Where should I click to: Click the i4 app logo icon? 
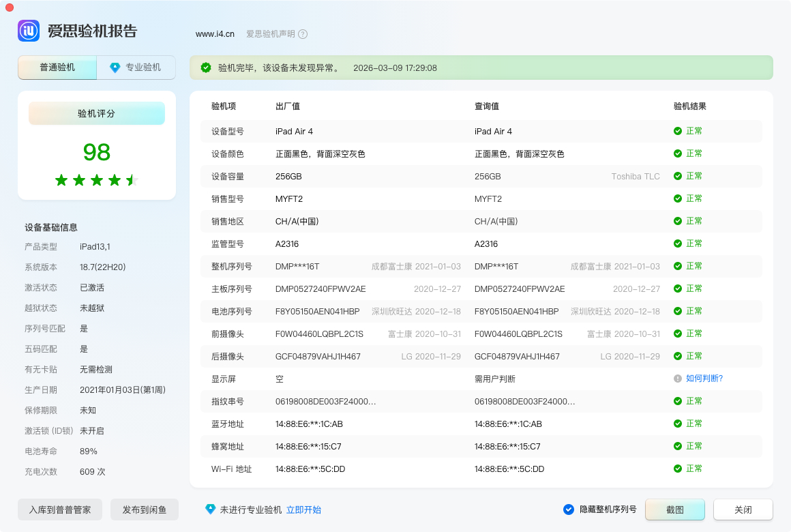point(29,31)
